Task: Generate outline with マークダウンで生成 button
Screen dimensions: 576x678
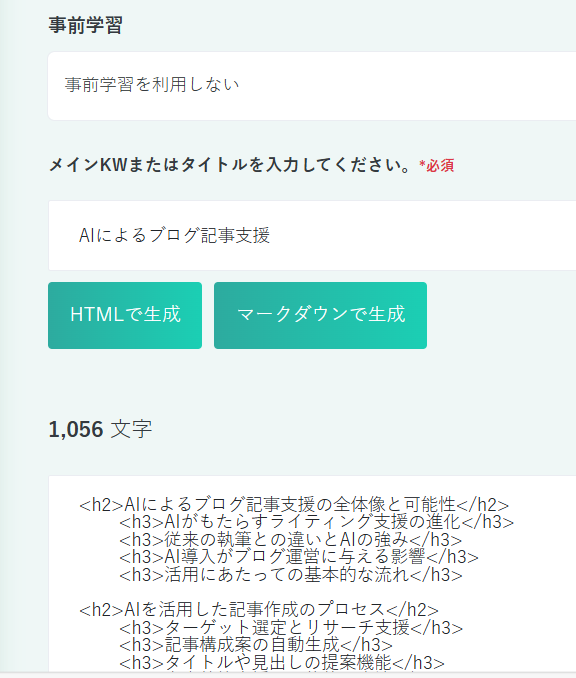Action: (320, 315)
